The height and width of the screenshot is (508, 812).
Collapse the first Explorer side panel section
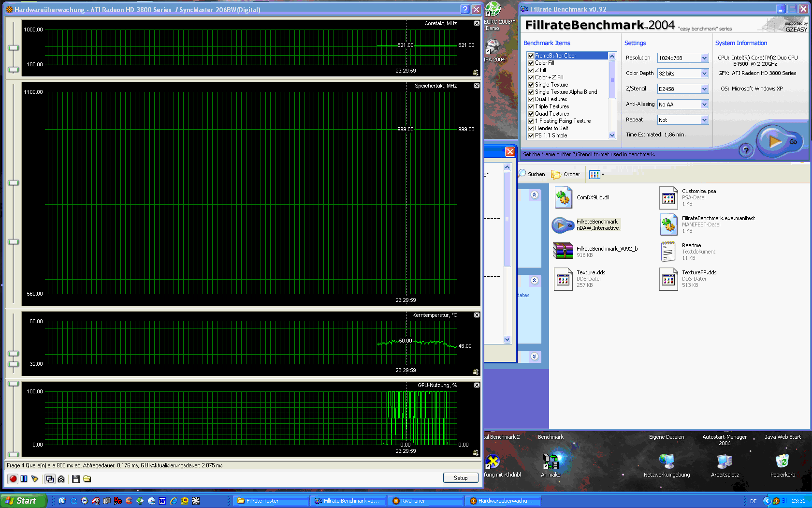[x=534, y=194]
